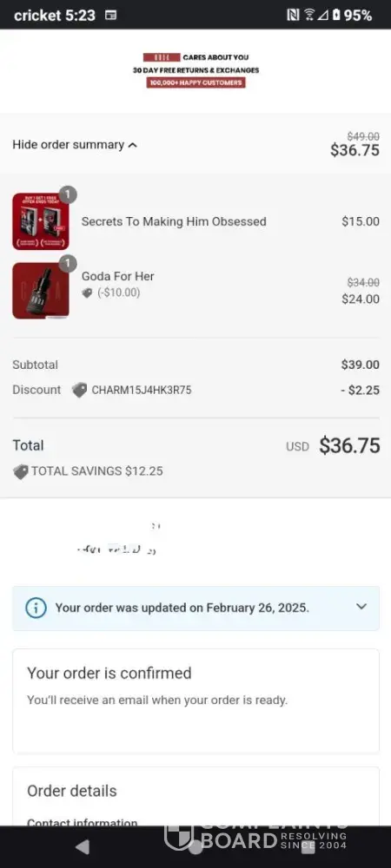Viewport: 391px width, 868px height.
Task: Tap the info icon in order updated banner
Action: 36,608
